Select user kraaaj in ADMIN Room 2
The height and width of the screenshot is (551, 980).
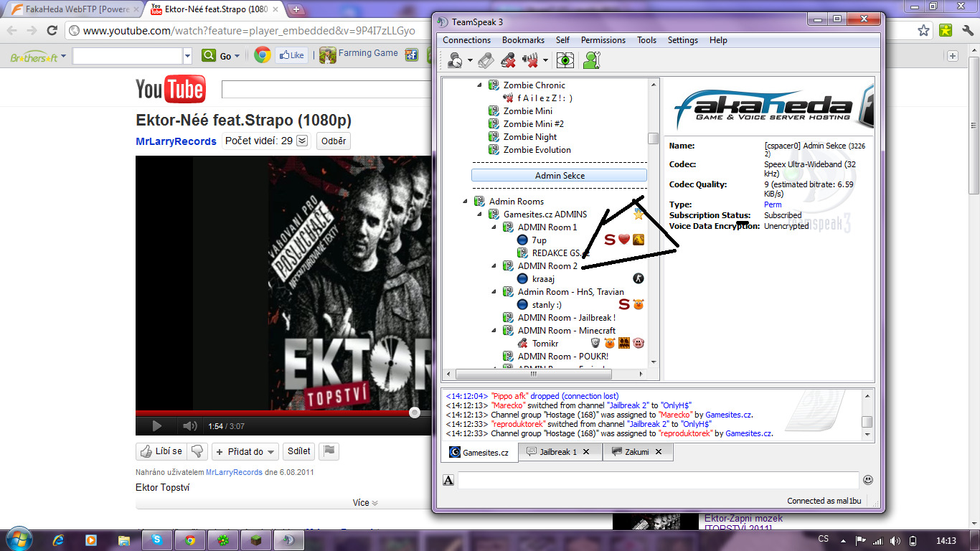[x=543, y=279]
